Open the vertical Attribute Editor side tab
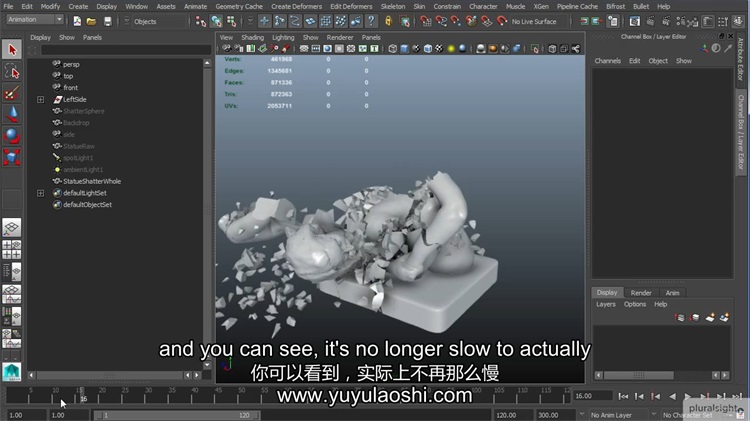Viewport: 750px width, 421px height. point(740,59)
